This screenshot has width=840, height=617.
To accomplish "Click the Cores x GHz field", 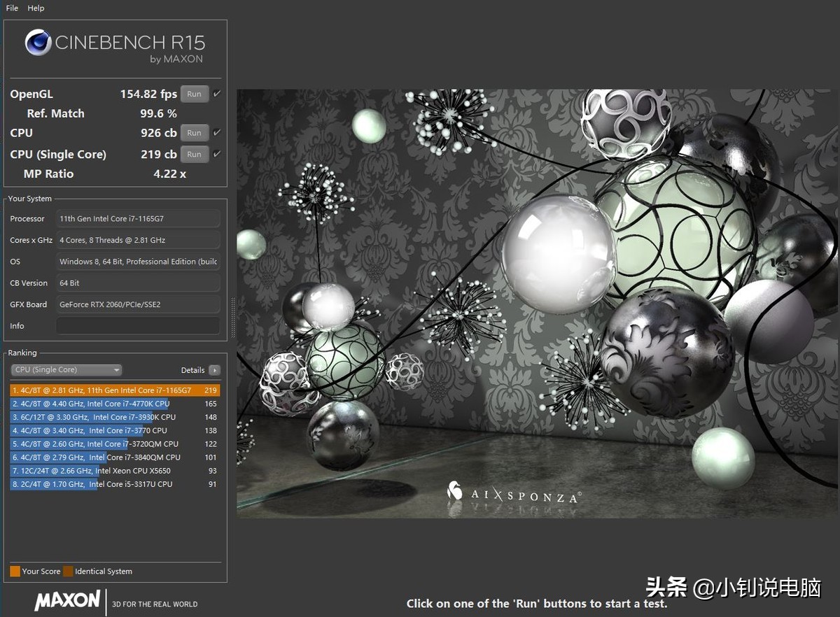I will 138,240.
